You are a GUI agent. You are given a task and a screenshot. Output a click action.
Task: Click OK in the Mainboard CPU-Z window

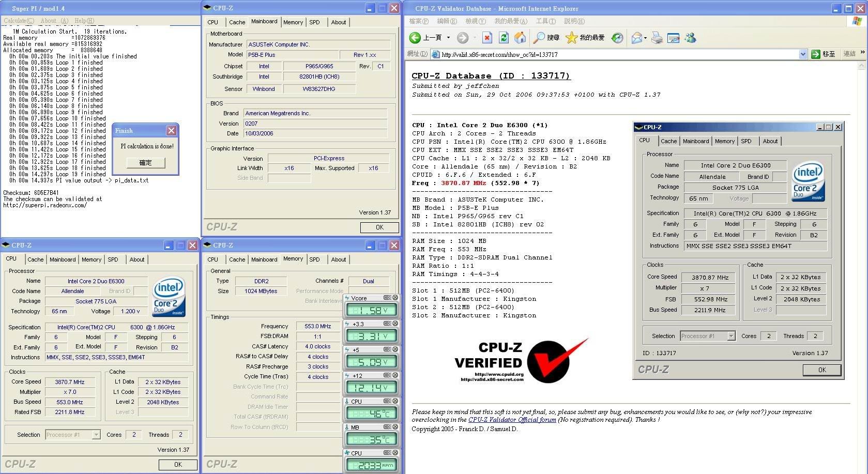(379, 227)
